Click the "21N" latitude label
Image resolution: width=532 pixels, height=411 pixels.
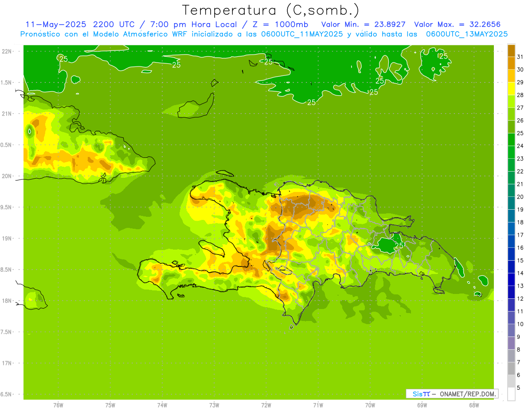6,114
